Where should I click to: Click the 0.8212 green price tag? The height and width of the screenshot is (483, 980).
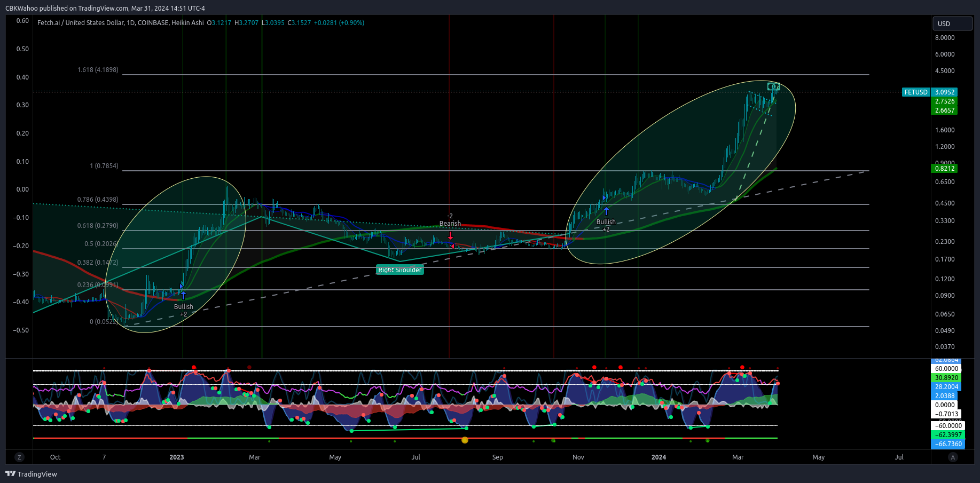(x=945, y=169)
